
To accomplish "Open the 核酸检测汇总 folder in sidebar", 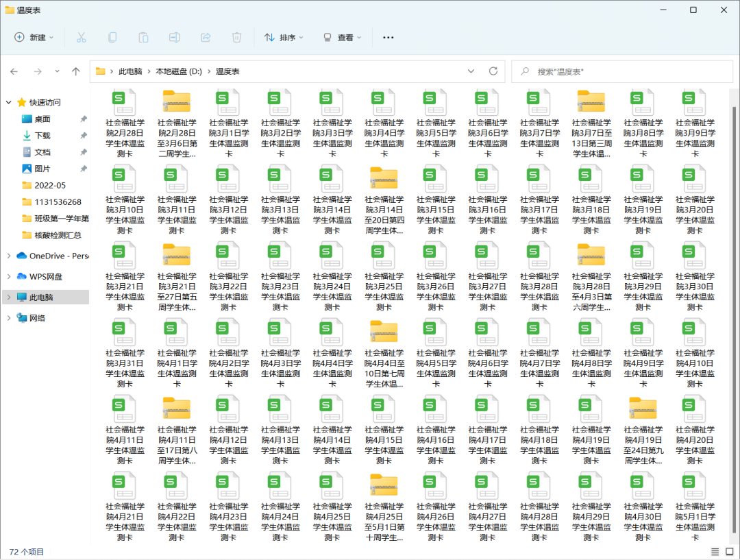I will (x=58, y=234).
